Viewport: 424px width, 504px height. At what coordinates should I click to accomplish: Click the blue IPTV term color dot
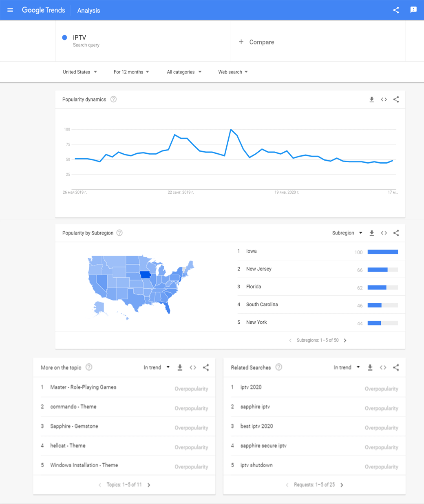click(x=64, y=38)
